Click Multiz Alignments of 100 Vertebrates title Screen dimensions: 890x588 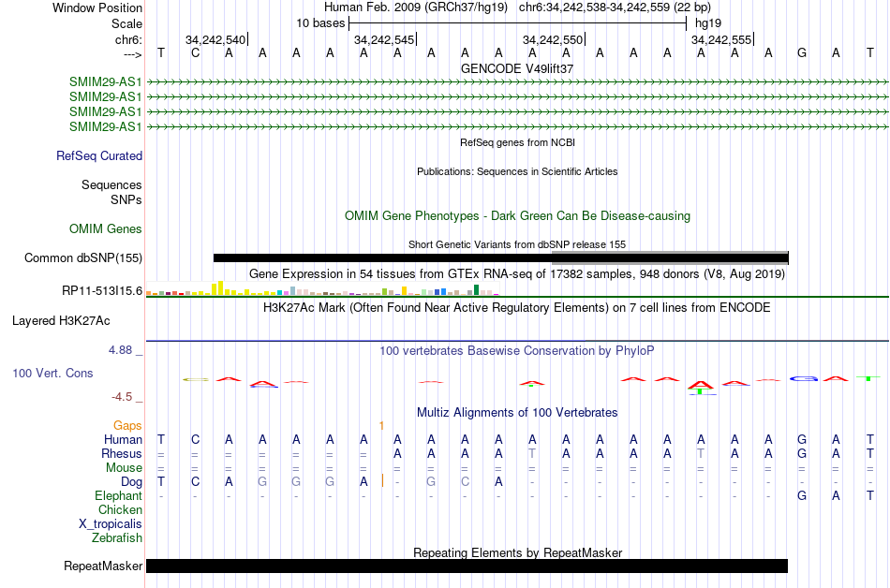(517, 413)
